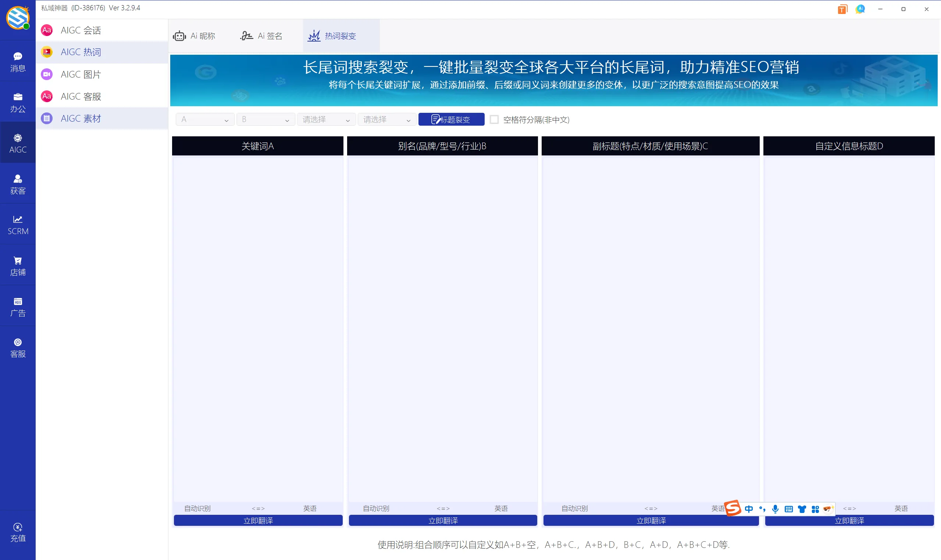Viewport: 941px width, 560px height.
Task: Click the Ai chat assistant icon top right
Action: (860, 9)
